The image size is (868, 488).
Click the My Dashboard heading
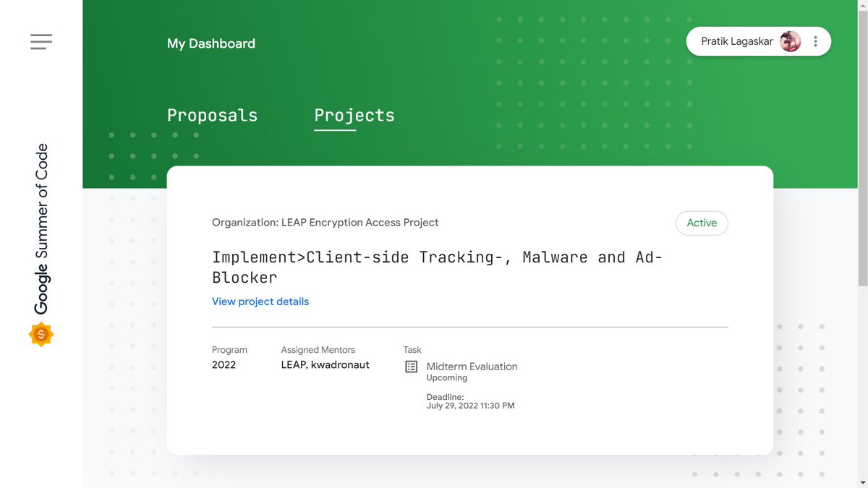[211, 43]
